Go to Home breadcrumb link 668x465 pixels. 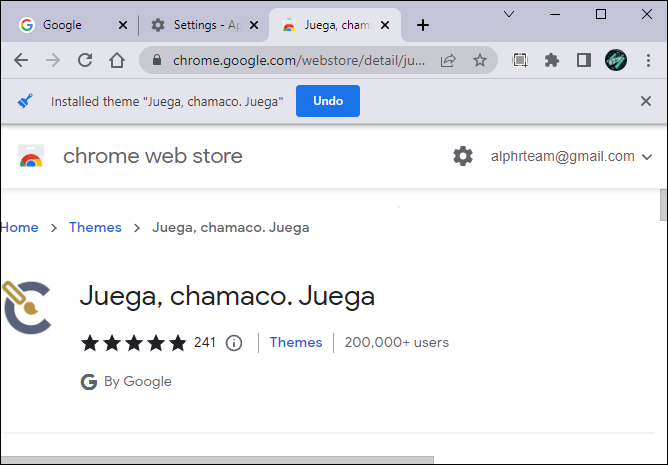20,228
